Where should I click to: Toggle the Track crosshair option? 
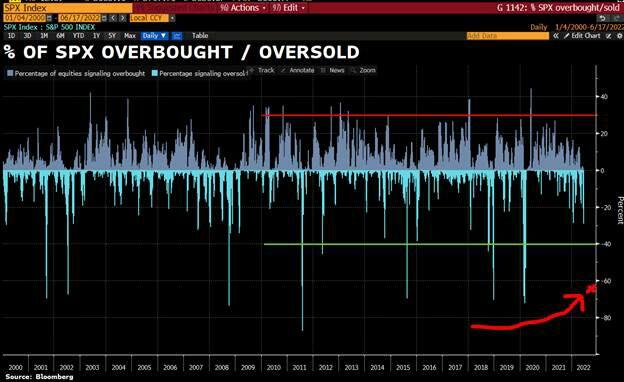262,70
